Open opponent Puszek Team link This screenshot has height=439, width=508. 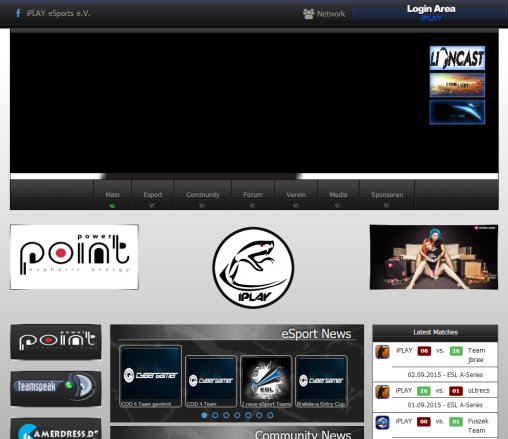pyautogui.click(x=478, y=426)
